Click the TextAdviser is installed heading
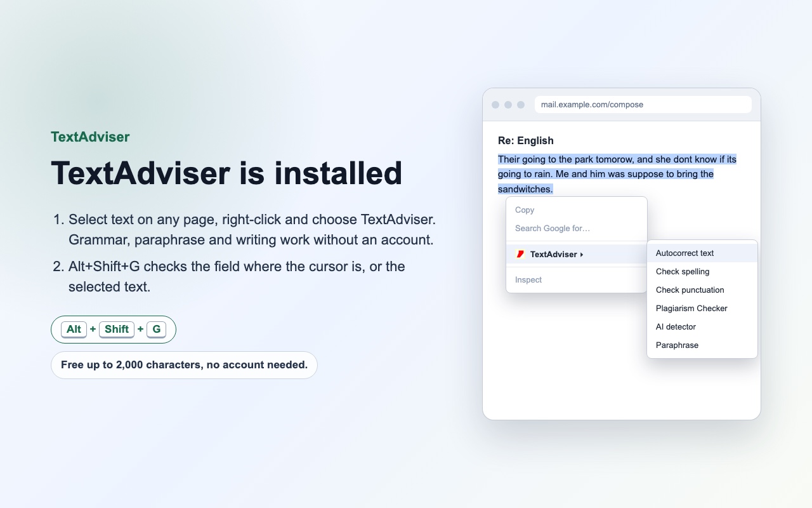This screenshot has width=812, height=508. (226, 173)
